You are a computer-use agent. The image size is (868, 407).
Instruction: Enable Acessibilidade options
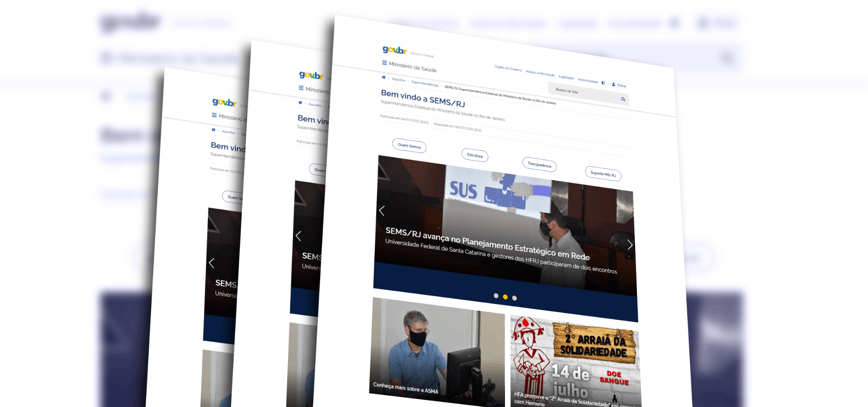click(x=588, y=80)
